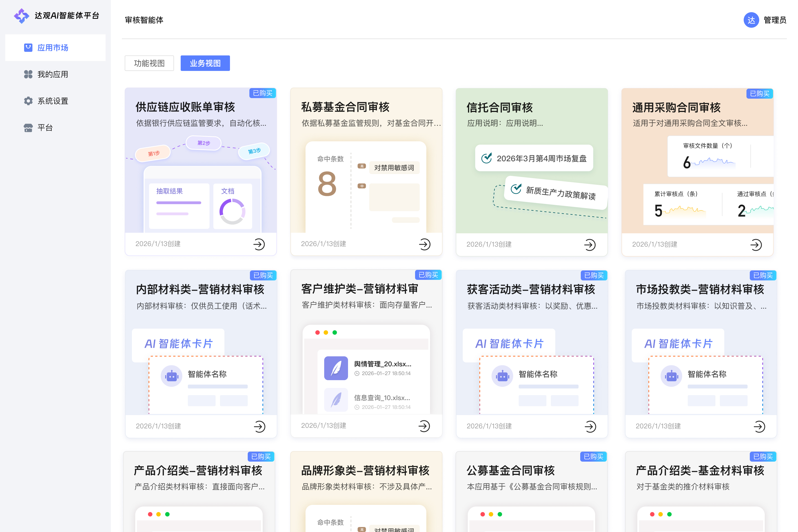Click the 我的应用 four-dots icon

28,74
